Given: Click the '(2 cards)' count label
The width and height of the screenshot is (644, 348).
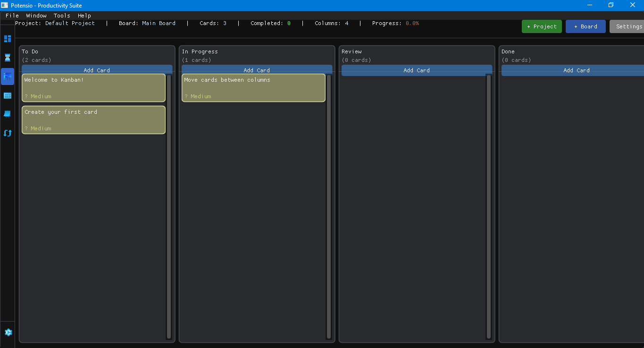Looking at the screenshot, I should pyautogui.click(x=36, y=60).
